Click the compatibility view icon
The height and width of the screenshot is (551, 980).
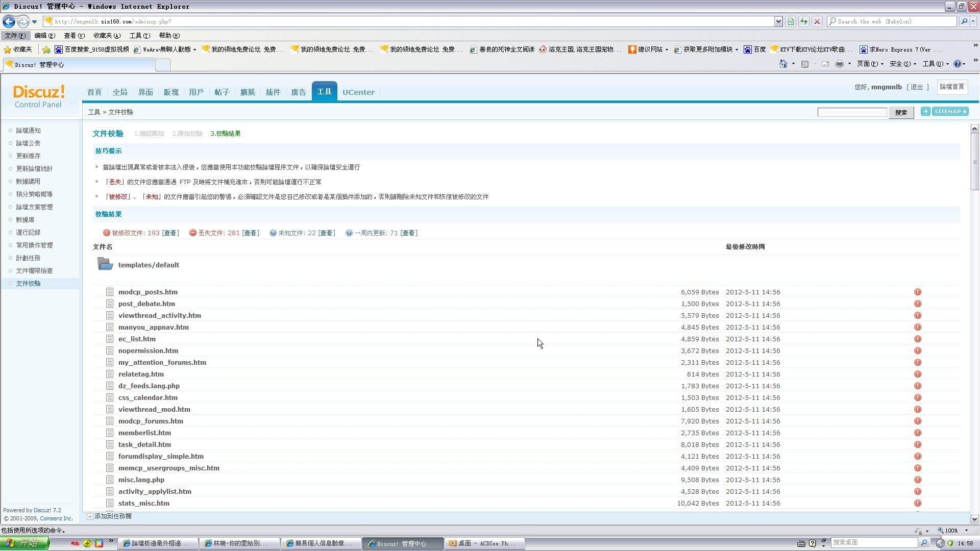(791, 21)
